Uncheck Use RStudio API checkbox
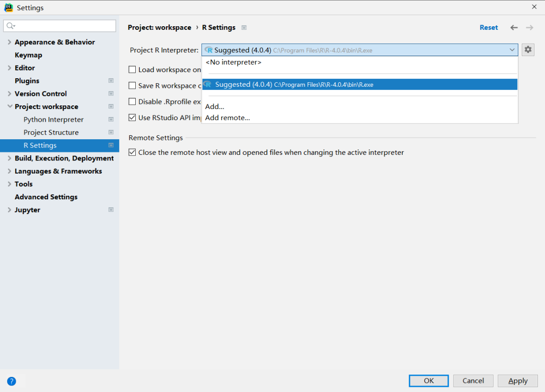 click(x=132, y=118)
